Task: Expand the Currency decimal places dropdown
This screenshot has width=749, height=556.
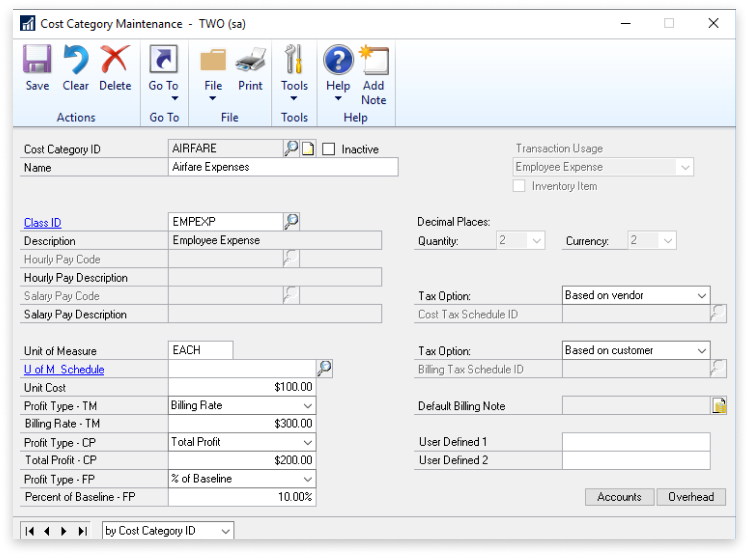Action: pos(668,240)
